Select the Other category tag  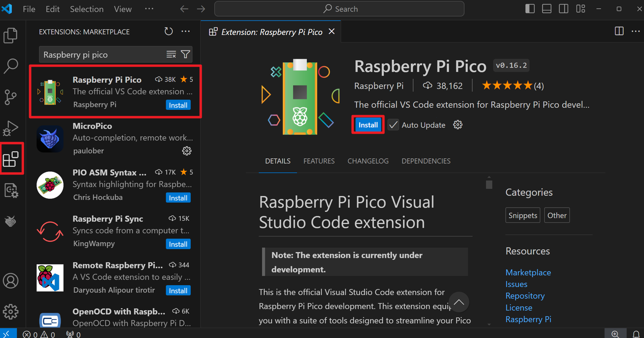coord(557,215)
